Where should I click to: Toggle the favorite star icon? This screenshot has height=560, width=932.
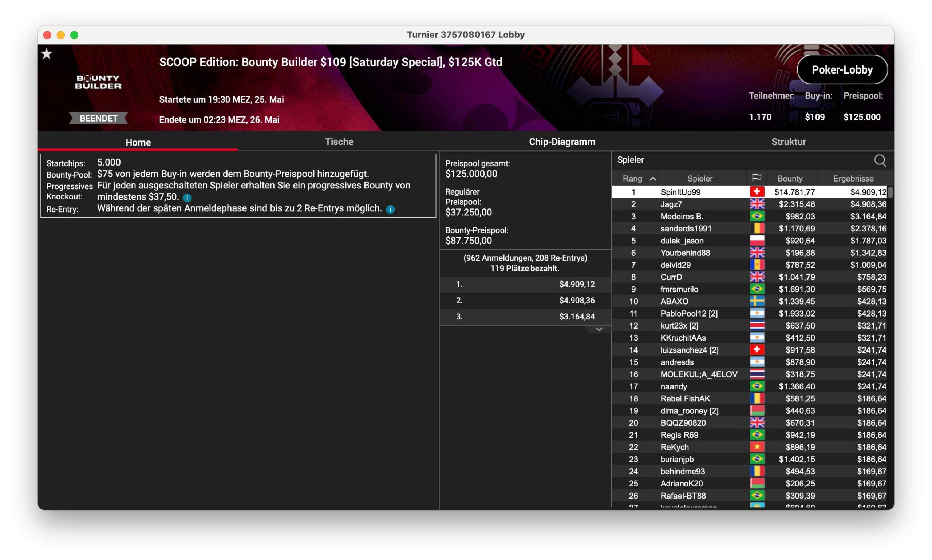pyautogui.click(x=47, y=54)
